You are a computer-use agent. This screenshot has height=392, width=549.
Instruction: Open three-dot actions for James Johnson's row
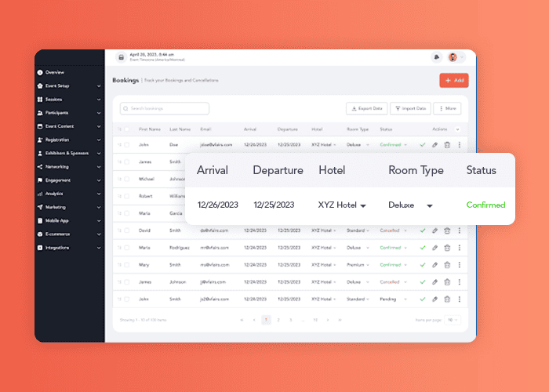click(x=460, y=281)
